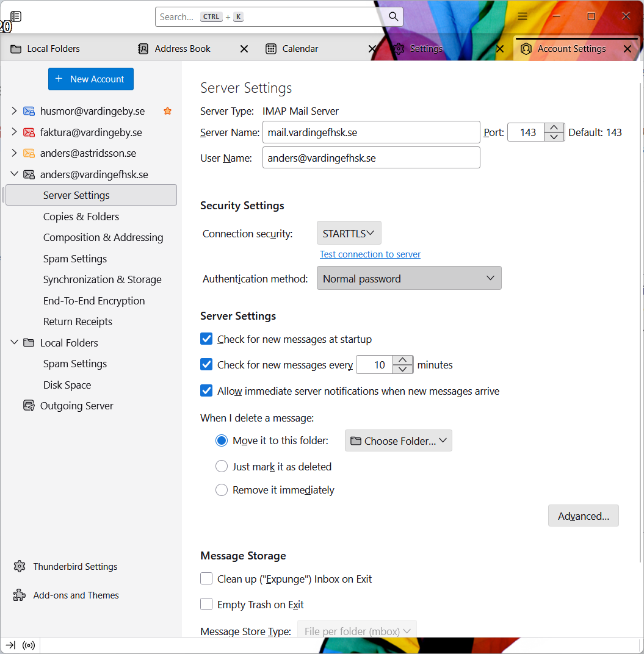
Task: Open Composition & Addressing settings
Action: click(103, 237)
